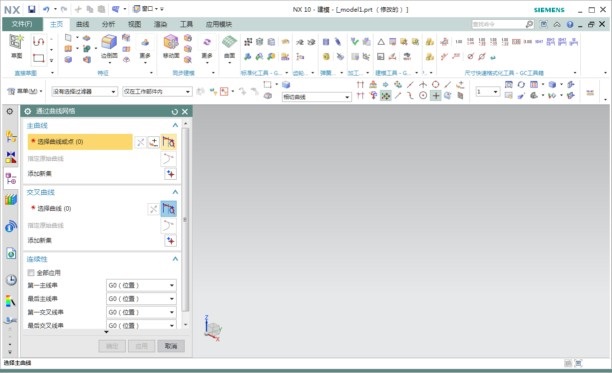Click the curve rule icon in 主曲线 row
This screenshot has height=373, width=612.
(169, 142)
